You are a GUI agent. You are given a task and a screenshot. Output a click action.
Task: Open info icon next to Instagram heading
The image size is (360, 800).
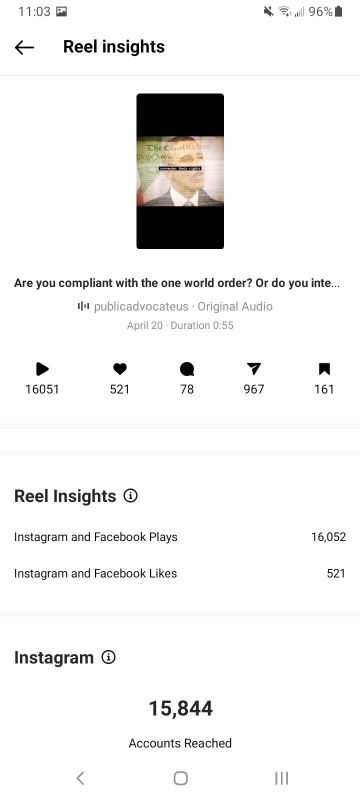tap(108, 658)
